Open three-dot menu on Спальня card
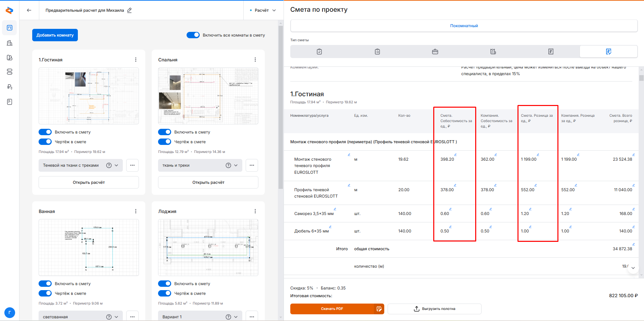Viewport: 644px width, 321px height. point(255,60)
